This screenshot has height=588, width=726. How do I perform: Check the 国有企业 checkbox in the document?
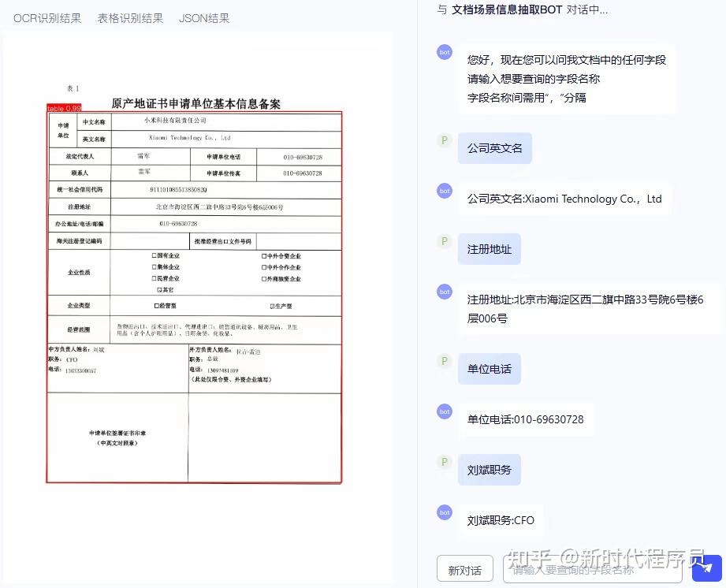coord(155,255)
